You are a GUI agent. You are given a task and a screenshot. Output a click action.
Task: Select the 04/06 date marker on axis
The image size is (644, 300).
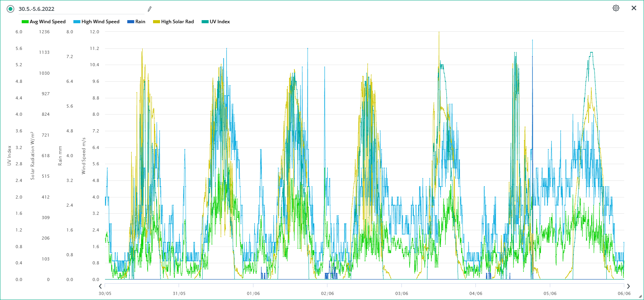[x=476, y=293]
